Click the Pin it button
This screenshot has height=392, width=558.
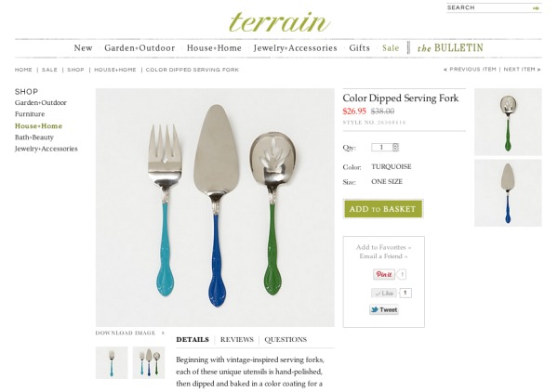point(383,274)
